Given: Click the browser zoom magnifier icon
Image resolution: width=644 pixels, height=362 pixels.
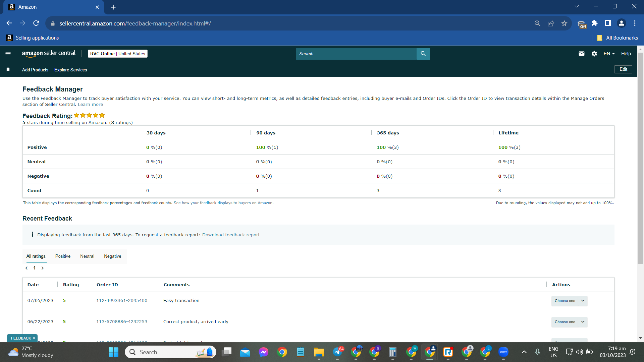Looking at the screenshot, I should [537, 23].
